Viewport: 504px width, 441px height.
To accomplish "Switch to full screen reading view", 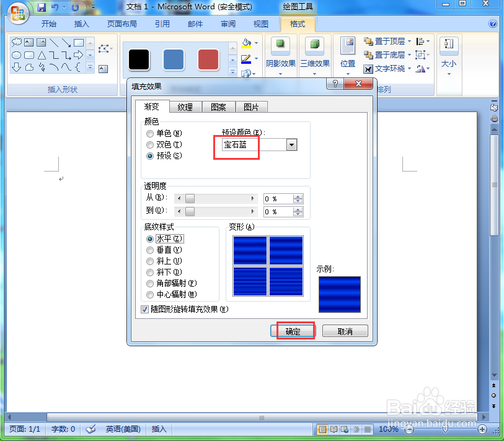I will 334,429.
